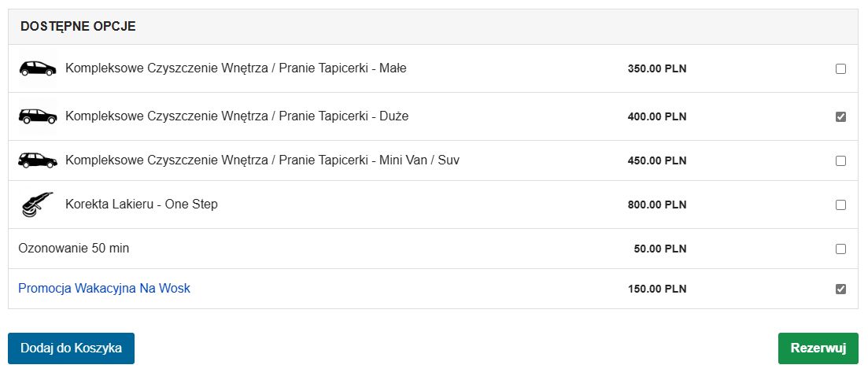Click the Ozonowanie 50 min label
Image resolution: width=868 pixels, height=376 pixels.
click(x=74, y=249)
